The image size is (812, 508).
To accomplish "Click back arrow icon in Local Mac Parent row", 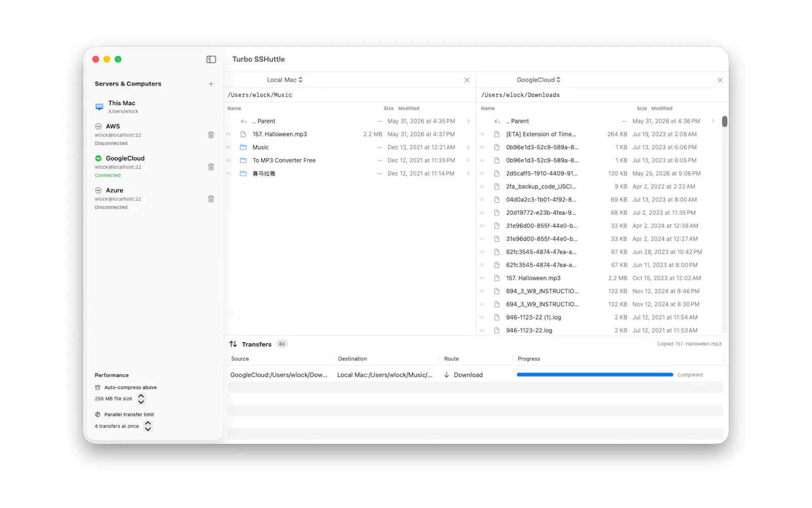I will tap(244, 121).
